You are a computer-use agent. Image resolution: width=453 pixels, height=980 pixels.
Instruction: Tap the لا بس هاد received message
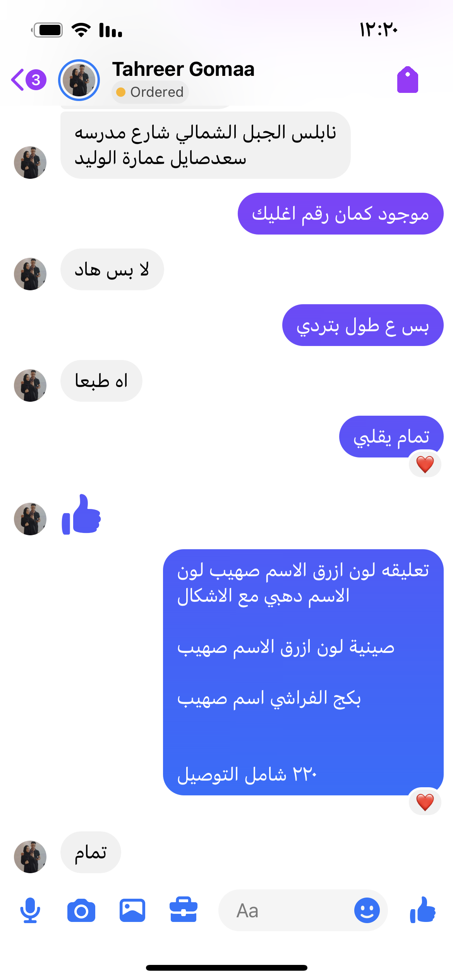112,269
